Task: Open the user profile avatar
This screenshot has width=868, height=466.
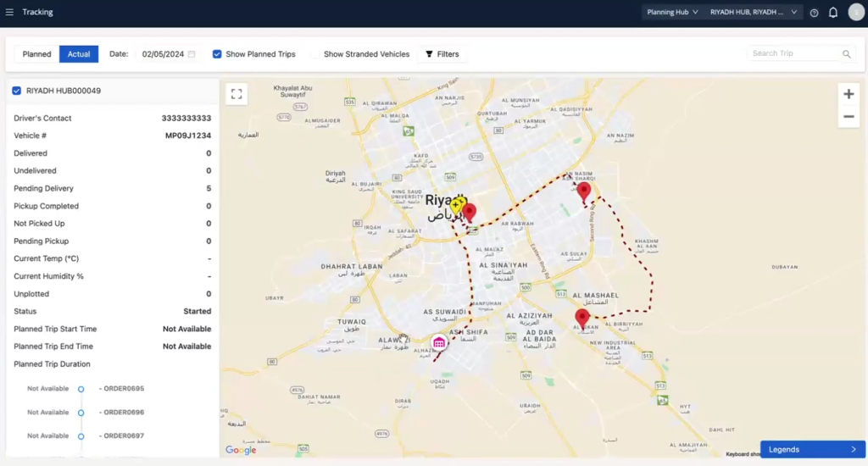Action: [x=854, y=13]
